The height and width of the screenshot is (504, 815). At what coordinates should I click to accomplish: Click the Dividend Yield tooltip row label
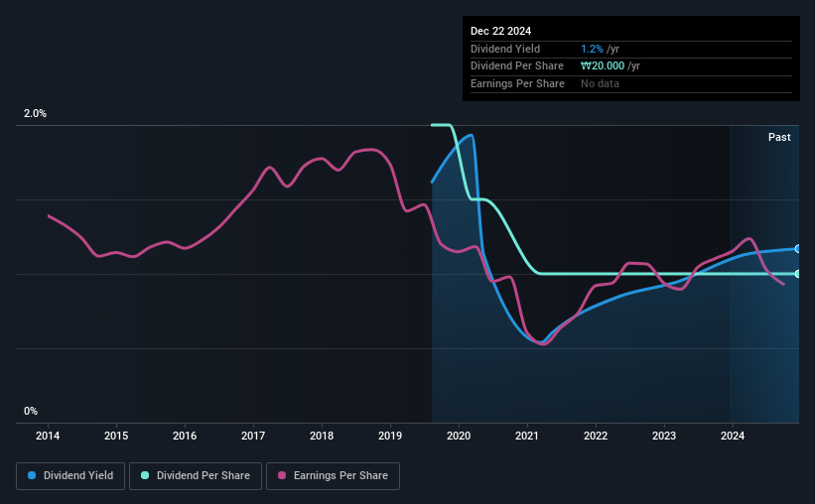(x=505, y=49)
